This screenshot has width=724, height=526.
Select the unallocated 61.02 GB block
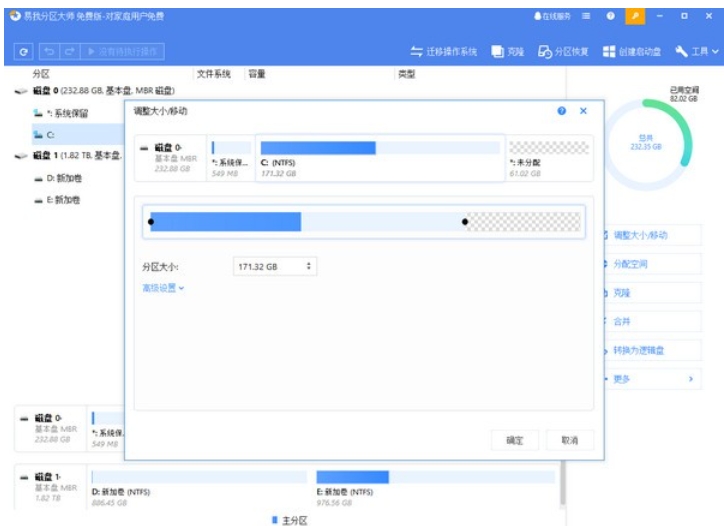coord(549,158)
